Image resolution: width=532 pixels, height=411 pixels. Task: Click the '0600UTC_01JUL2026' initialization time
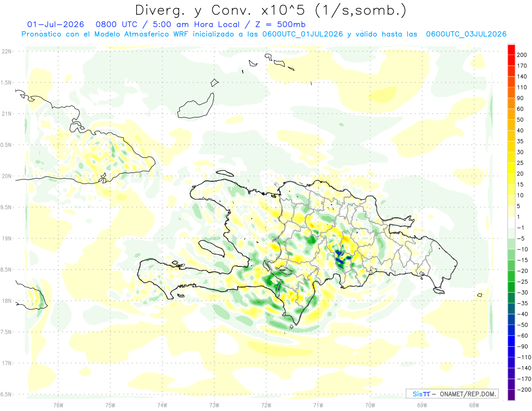coord(303,34)
